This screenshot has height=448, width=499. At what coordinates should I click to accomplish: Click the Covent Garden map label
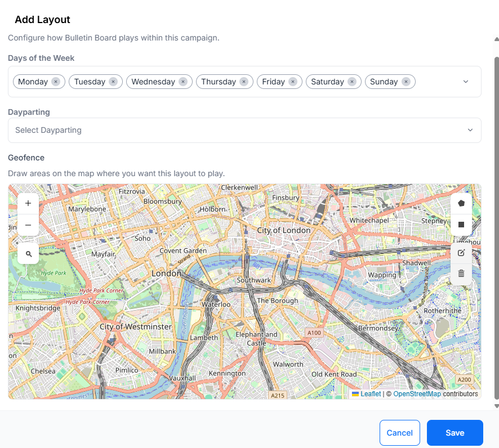183,250
